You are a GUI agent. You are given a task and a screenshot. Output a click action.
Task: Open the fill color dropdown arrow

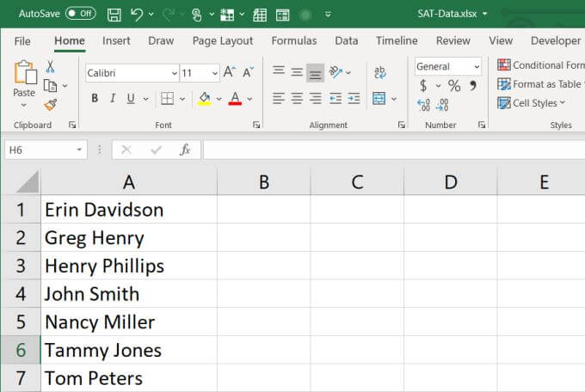(x=219, y=99)
